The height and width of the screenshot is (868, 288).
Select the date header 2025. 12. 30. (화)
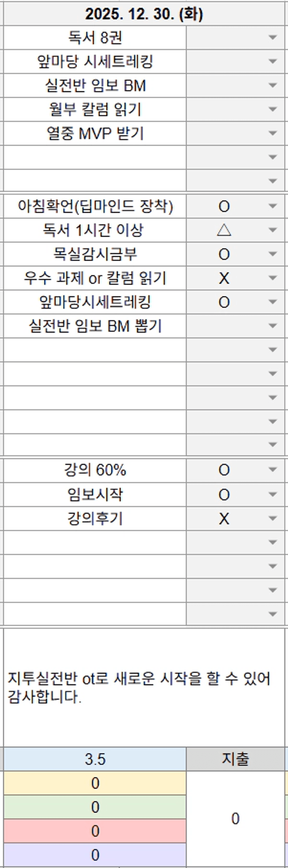pos(144,14)
